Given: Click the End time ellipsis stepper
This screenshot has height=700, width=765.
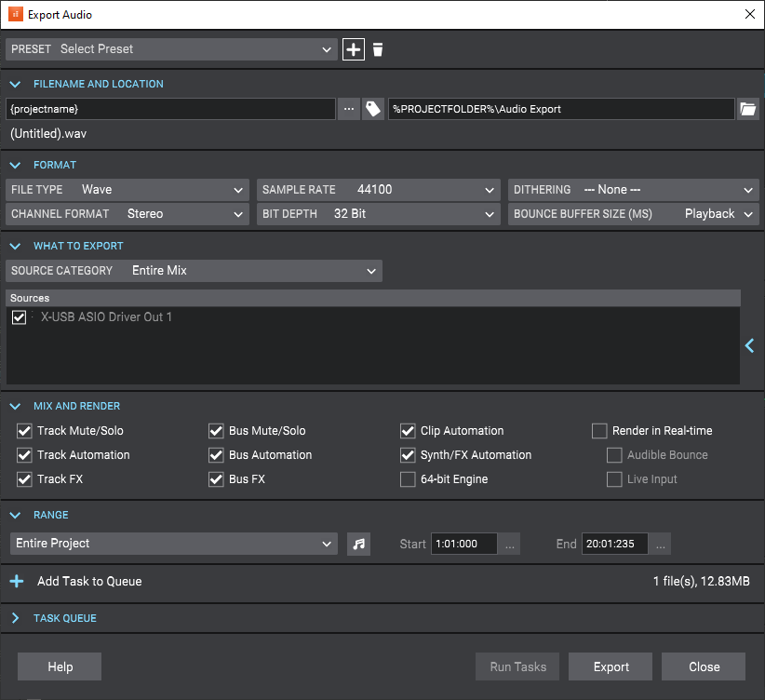Looking at the screenshot, I should pyautogui.click(x=660, y=544).
